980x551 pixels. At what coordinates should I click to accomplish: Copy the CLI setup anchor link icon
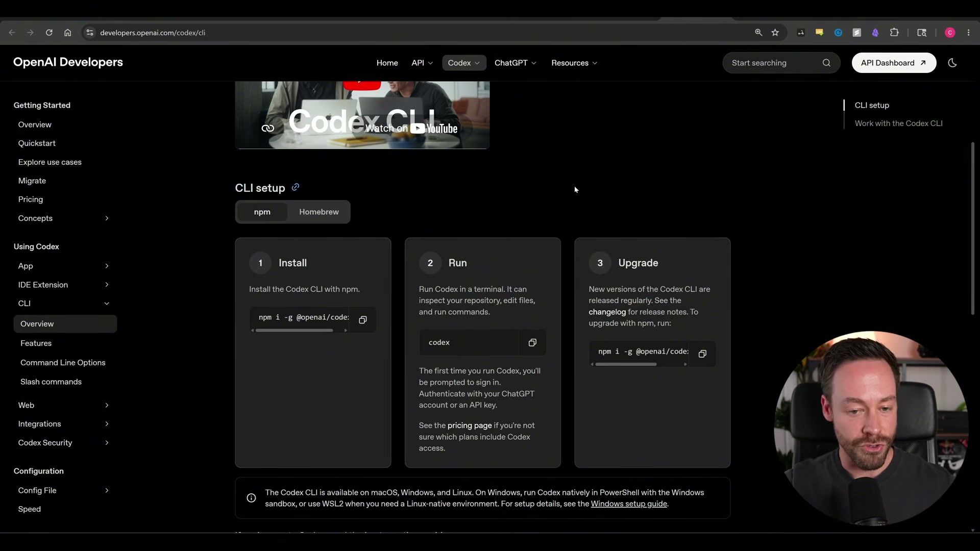pyautogui.click(x=296, y=187)
